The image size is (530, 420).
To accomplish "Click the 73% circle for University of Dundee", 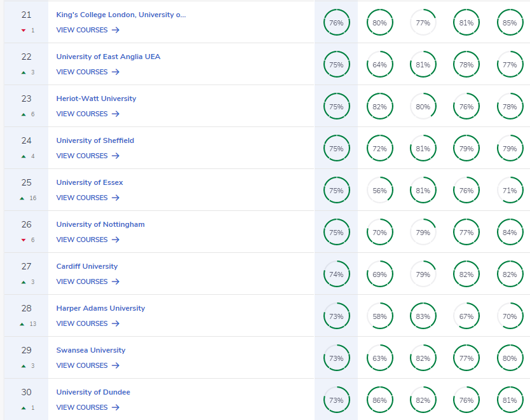I will [336, 400].
